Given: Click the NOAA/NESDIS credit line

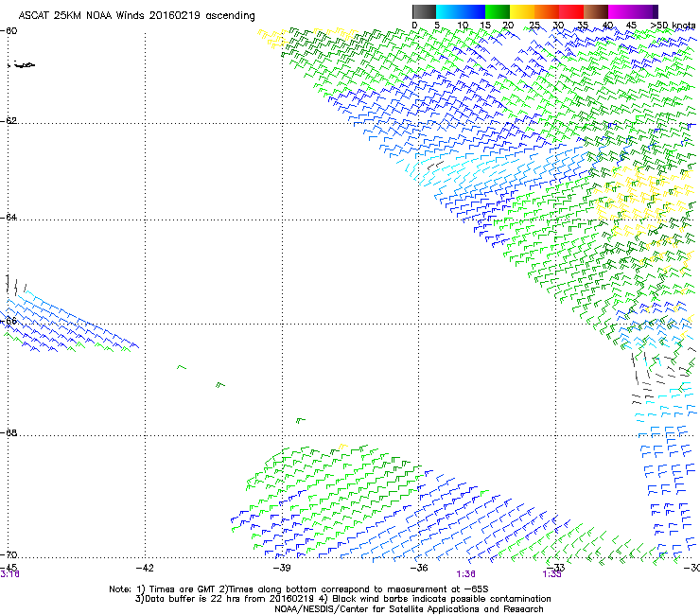Looking at the screenshot, I should 409,609.
